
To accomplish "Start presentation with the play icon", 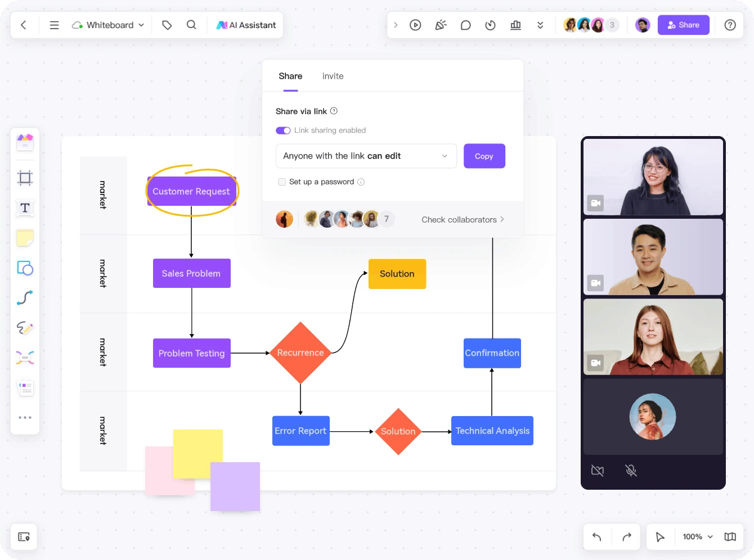I will point(415,25).
